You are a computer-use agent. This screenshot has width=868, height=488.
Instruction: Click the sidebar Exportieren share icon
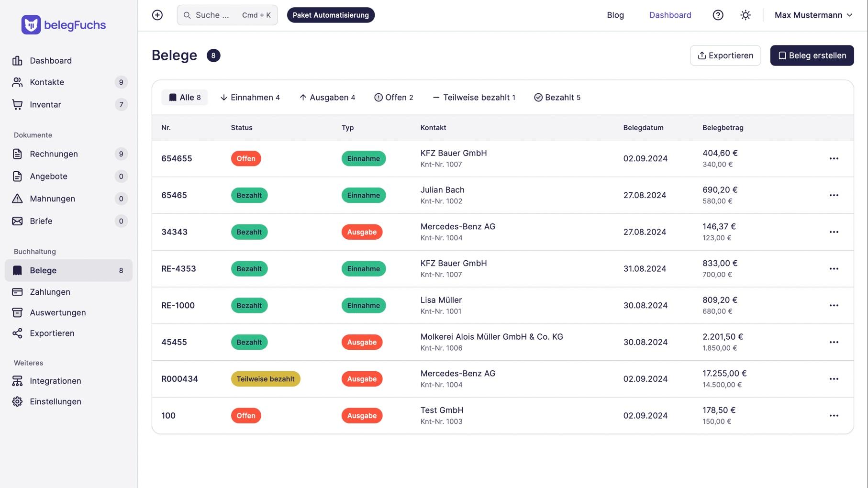point(17,333)
